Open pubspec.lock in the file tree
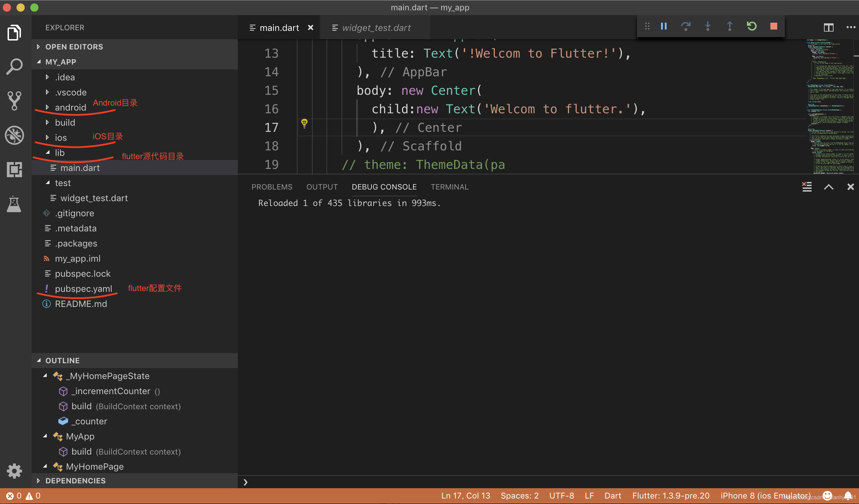 click(x=135, y=274)
